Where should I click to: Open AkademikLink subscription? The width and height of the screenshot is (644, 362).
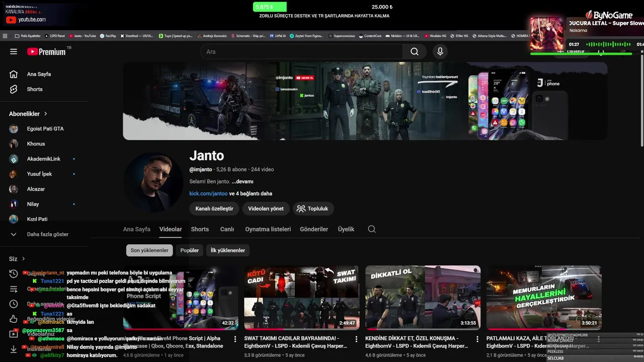tap(44, 159)
